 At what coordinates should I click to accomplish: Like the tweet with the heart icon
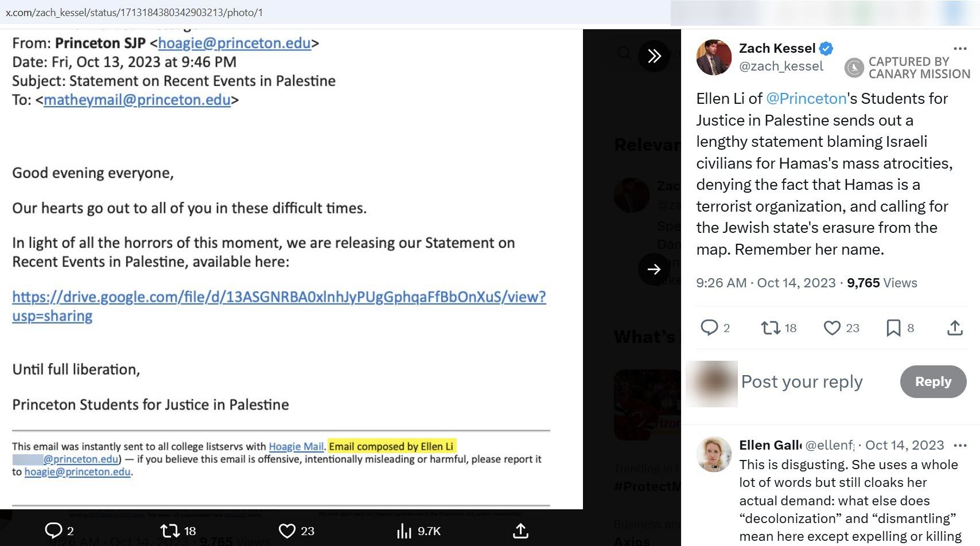pyautogui.click(x=832, y=327)
